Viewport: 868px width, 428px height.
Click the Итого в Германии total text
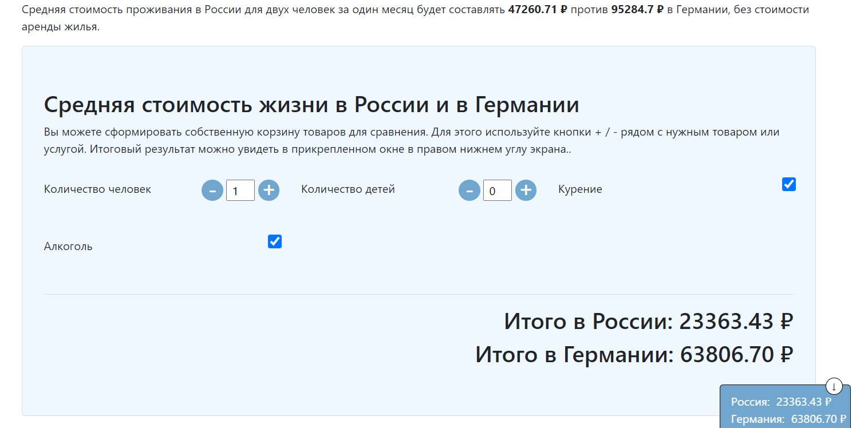[634, 355]
